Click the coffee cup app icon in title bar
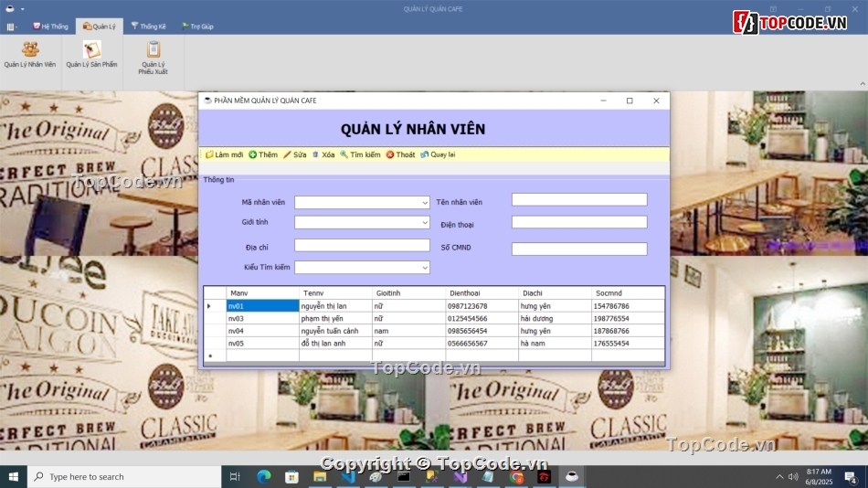The height and width of the screenshot is (488, 868). [x=9, y=9]
